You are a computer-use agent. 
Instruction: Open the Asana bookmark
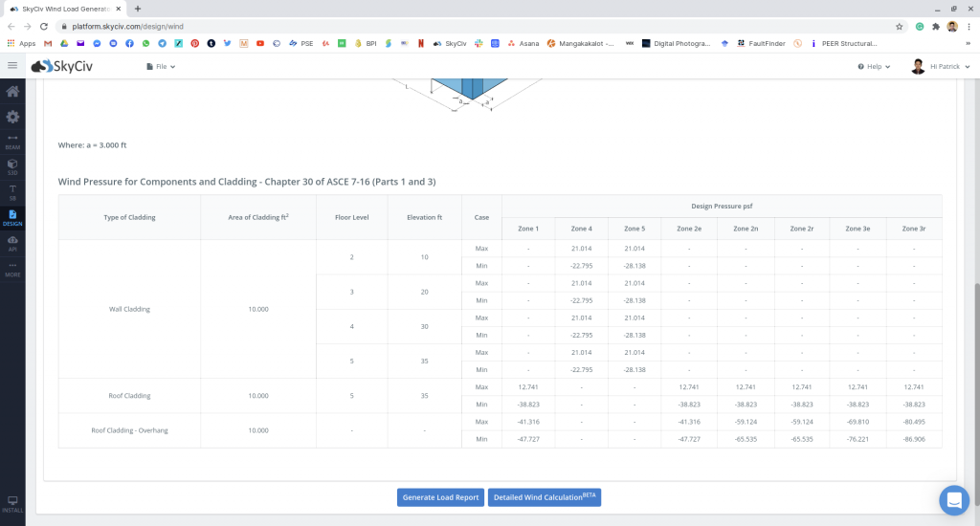coord(523,43)
